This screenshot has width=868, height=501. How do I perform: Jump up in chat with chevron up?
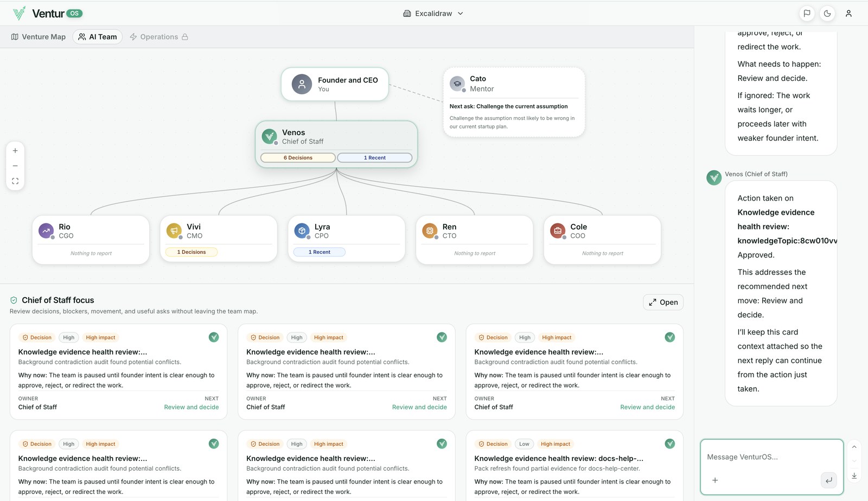pyautogui.click(x=854, y=447)
